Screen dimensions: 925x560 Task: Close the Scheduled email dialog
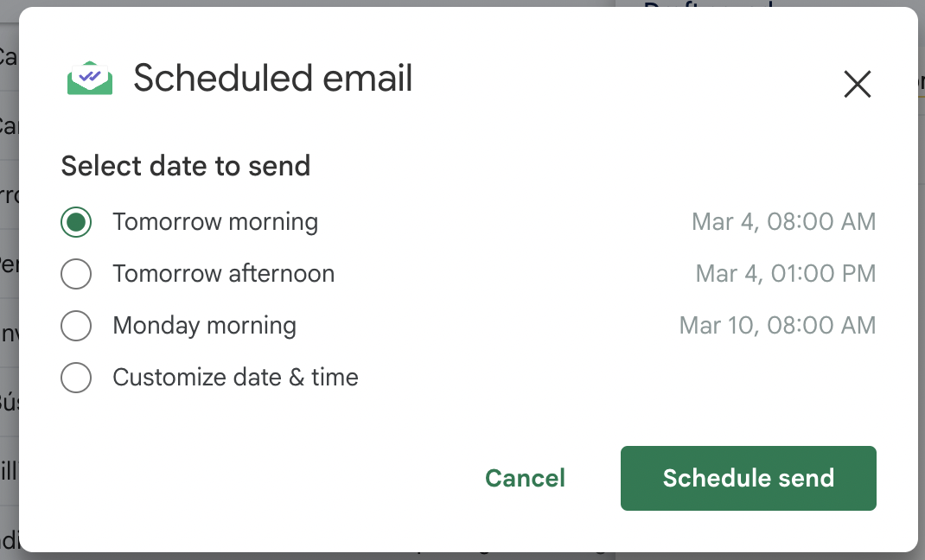click(857, 84)
